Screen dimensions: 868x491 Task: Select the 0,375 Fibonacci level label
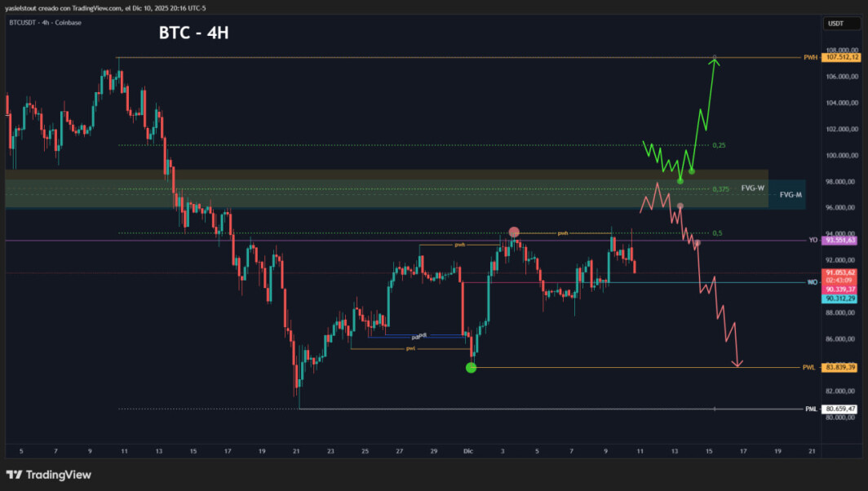pos(721,189)
